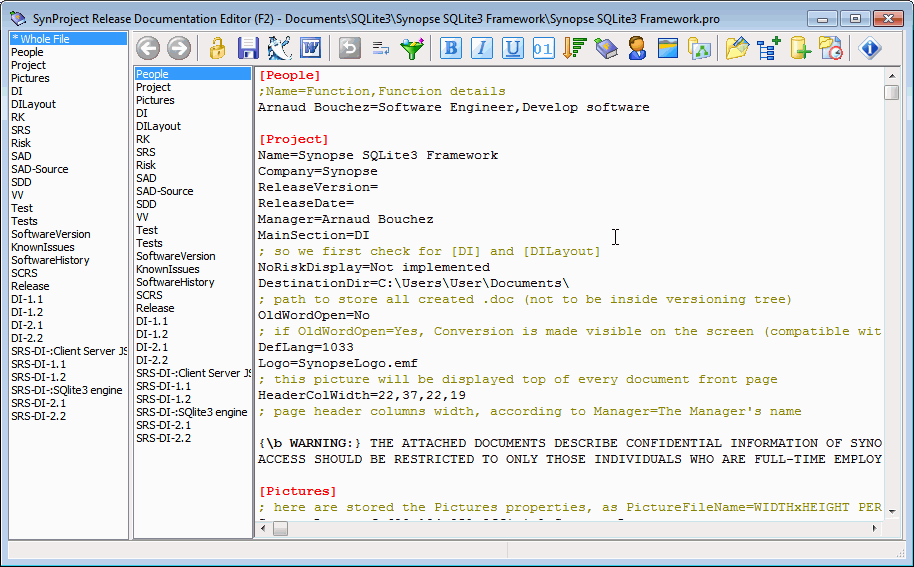Apply bold formatting with B icon
The width and height of the screenshot is (914, 567).
click(451, 48)
